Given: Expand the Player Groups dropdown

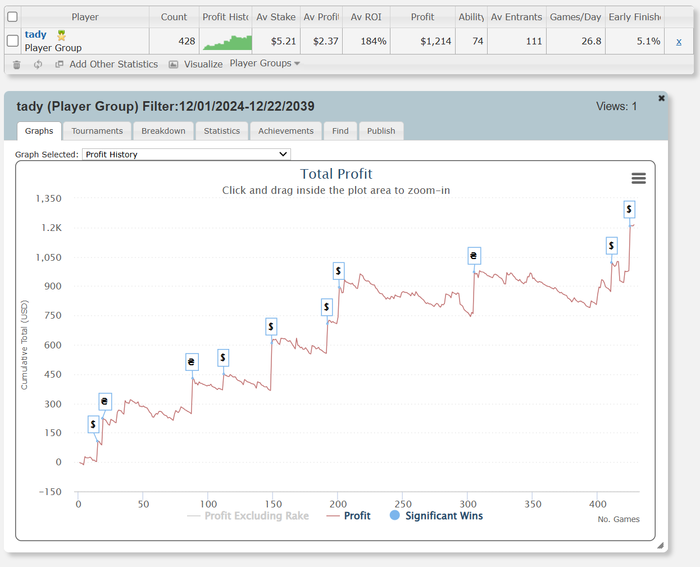Looking at the screenshot, I should pos(264,63).
